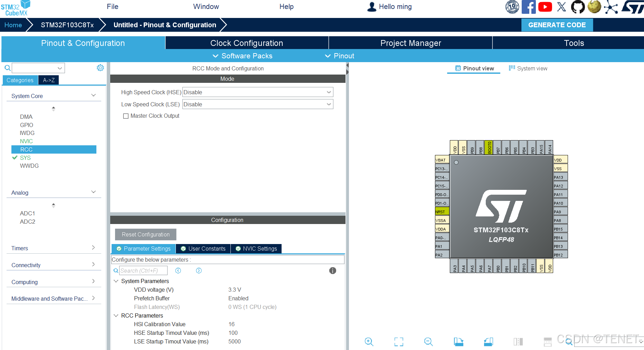This screenshot has height=350, width=644.
Task: Click STM32F103C8Tx breadcrumb
Action: pos(67,25)
